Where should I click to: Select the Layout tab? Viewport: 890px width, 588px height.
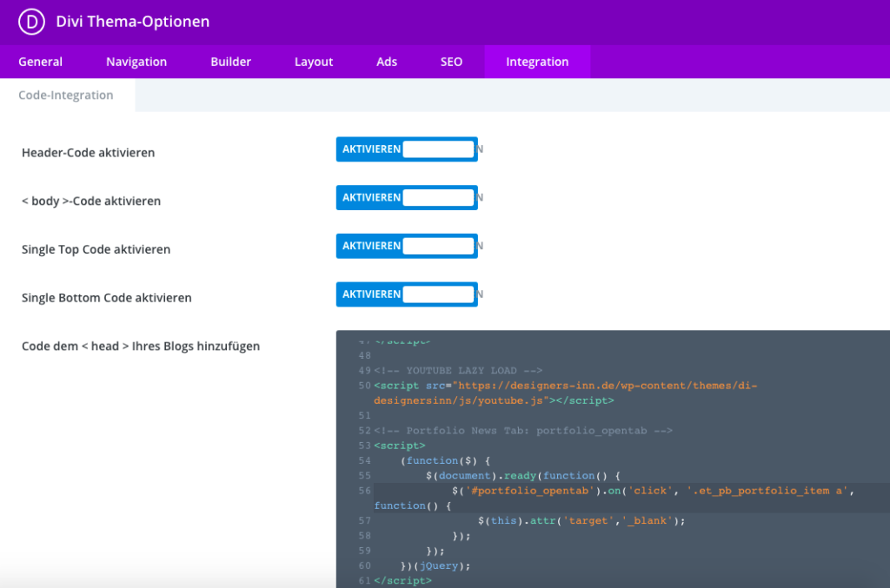click(x=313, y=62)
